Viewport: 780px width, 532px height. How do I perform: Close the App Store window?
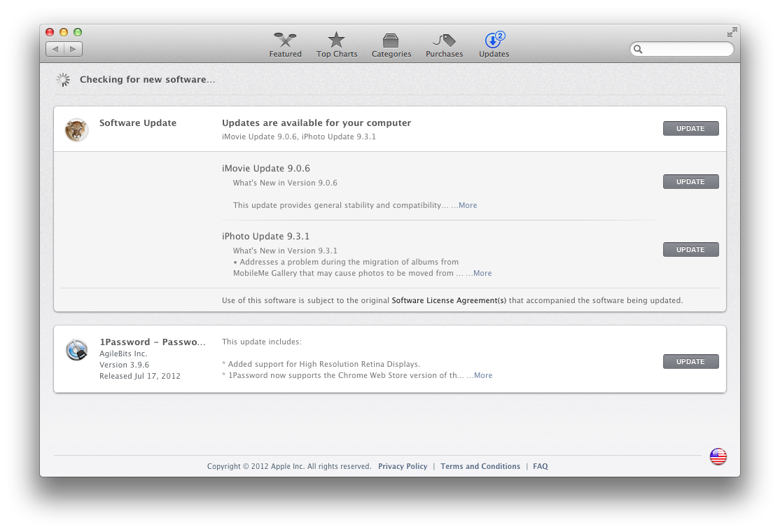click(x=50, y=32)
